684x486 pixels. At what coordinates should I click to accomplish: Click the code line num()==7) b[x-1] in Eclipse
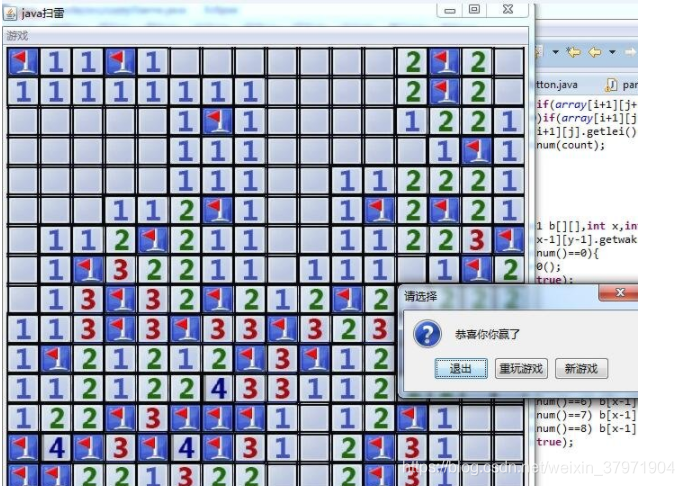[x=587, y=415]
